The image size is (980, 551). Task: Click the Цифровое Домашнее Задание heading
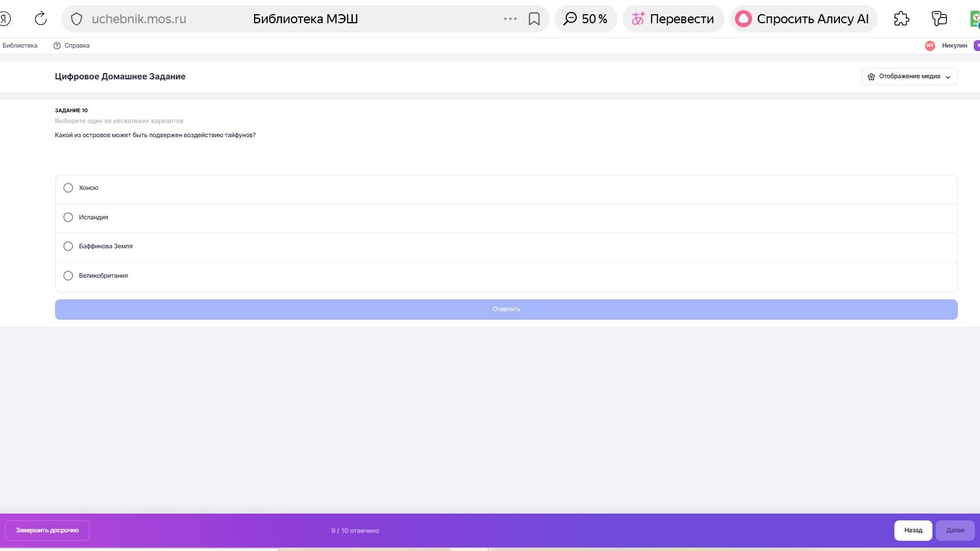[120, 77]
